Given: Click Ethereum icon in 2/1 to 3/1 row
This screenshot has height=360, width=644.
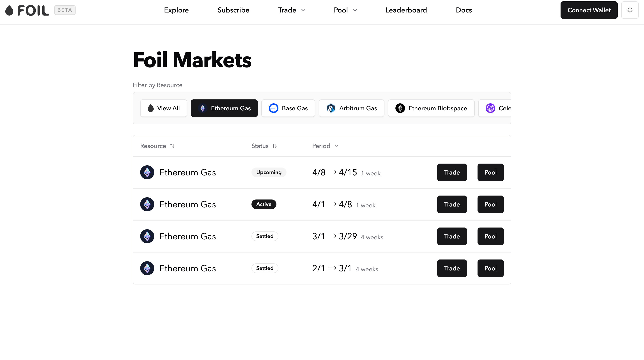Looking at the screenshot, I should (x=147, y=268).
